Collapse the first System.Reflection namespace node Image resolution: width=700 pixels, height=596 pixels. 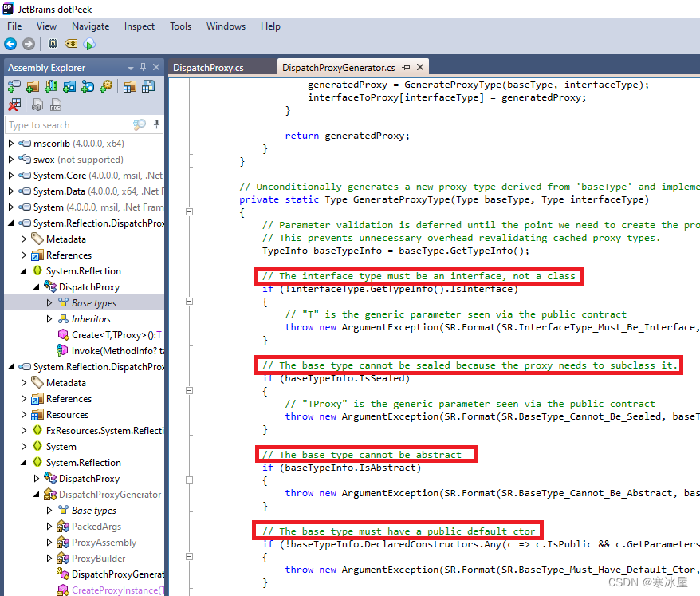(24, 271)
